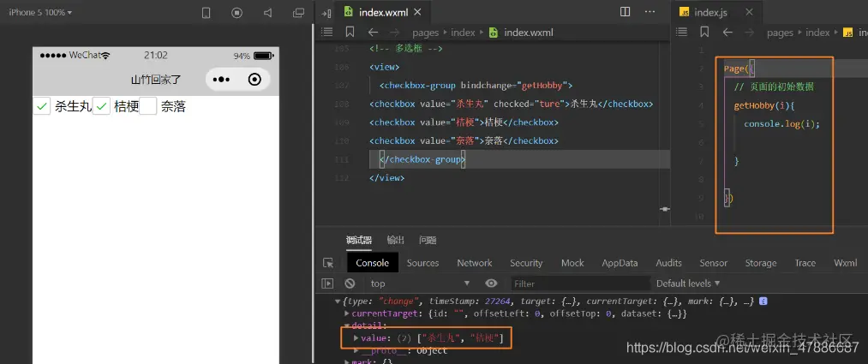Open the Console devtools tab
Screen dimensions: 868x364
[x=373, y=263]
